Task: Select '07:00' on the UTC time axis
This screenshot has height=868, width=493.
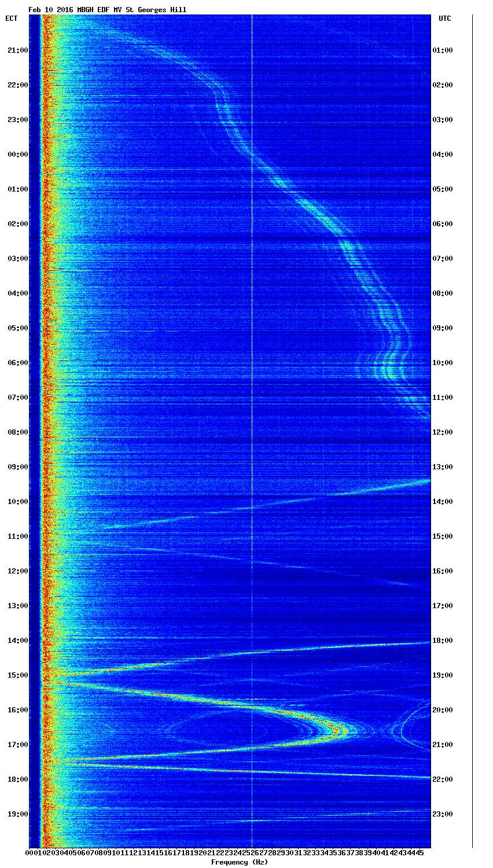Action: coord(443,259)
